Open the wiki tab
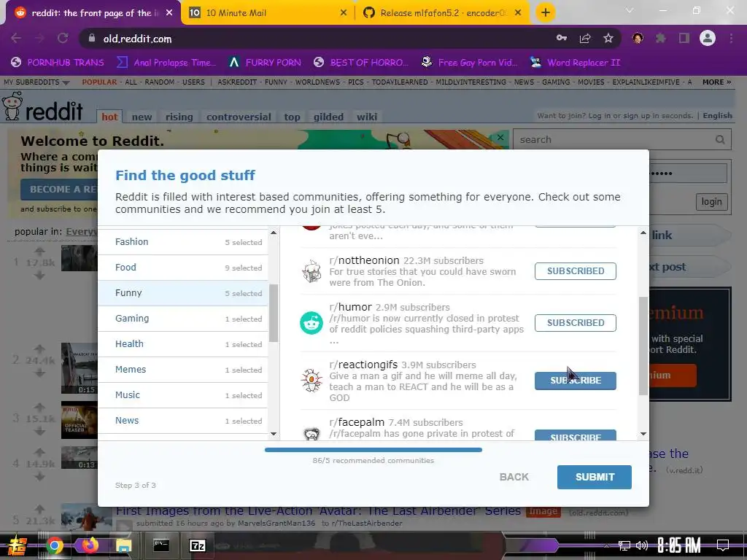This screenshot has height=560, width=747. pyautogui.click(x=367, y=117)
